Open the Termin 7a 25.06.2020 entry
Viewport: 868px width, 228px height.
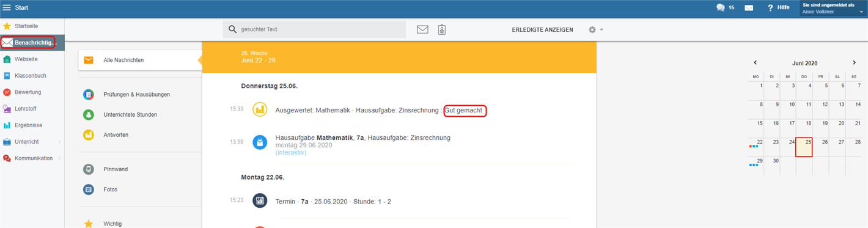click(x=333, y=201)
